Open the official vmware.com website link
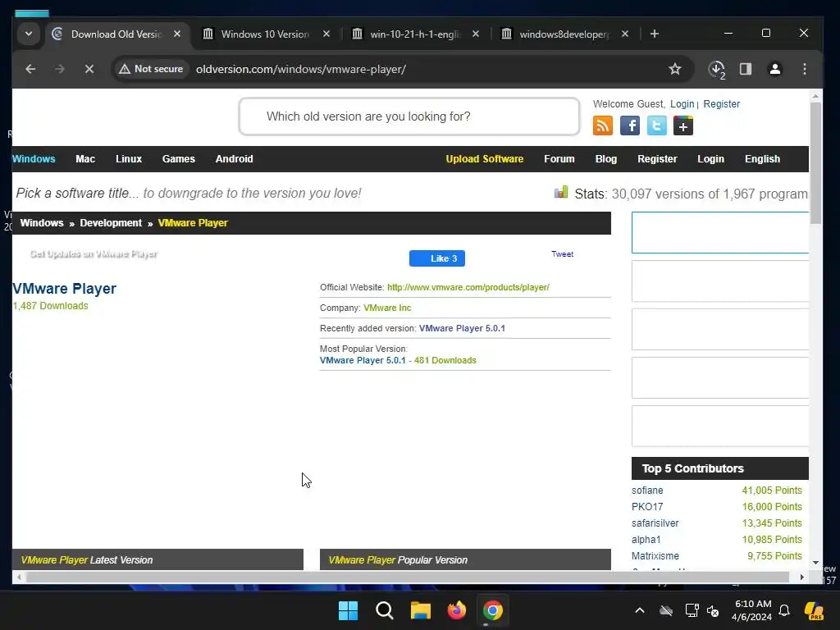 pos(468,287)
